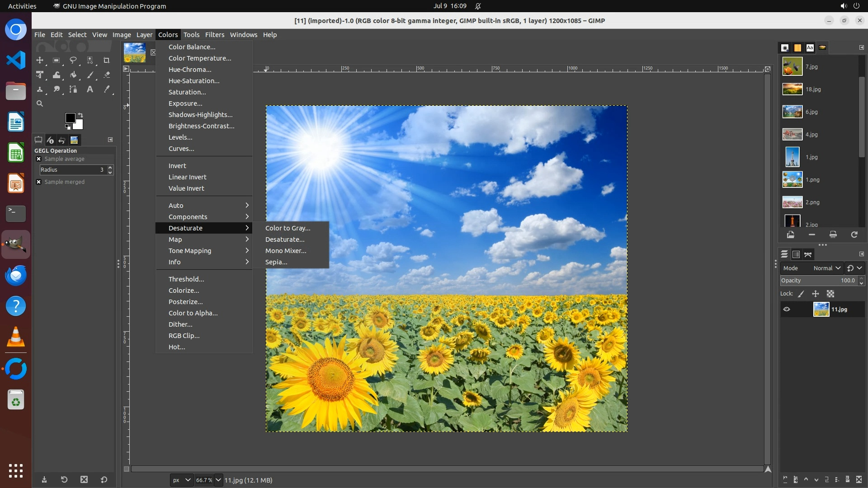Select the Bucket Fill tool
868x488 pixels.
pos(73,75)
